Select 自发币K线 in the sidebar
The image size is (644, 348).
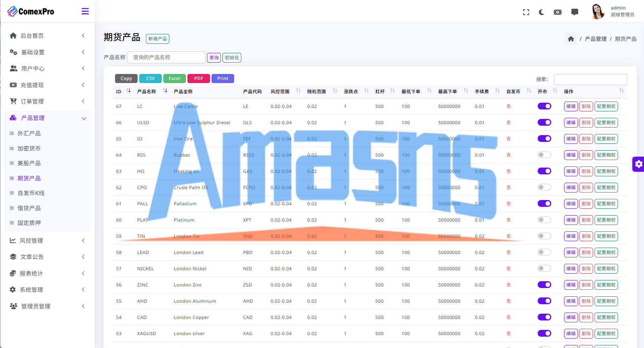[31, 193]
